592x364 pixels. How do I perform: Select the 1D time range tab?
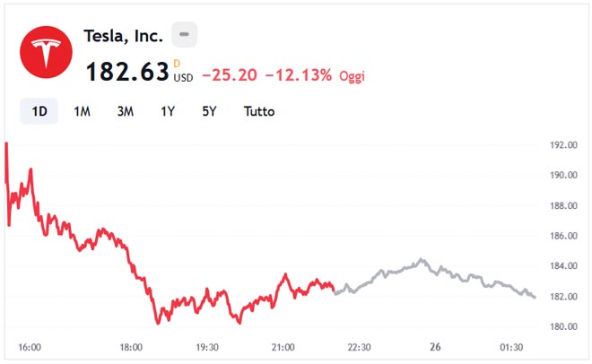(x=39, y=112)
